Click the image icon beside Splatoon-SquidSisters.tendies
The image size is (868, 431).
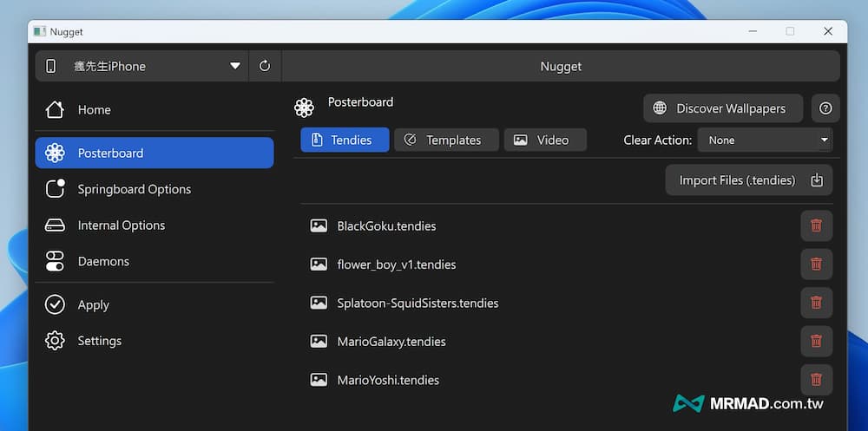[x=319, y=303]
